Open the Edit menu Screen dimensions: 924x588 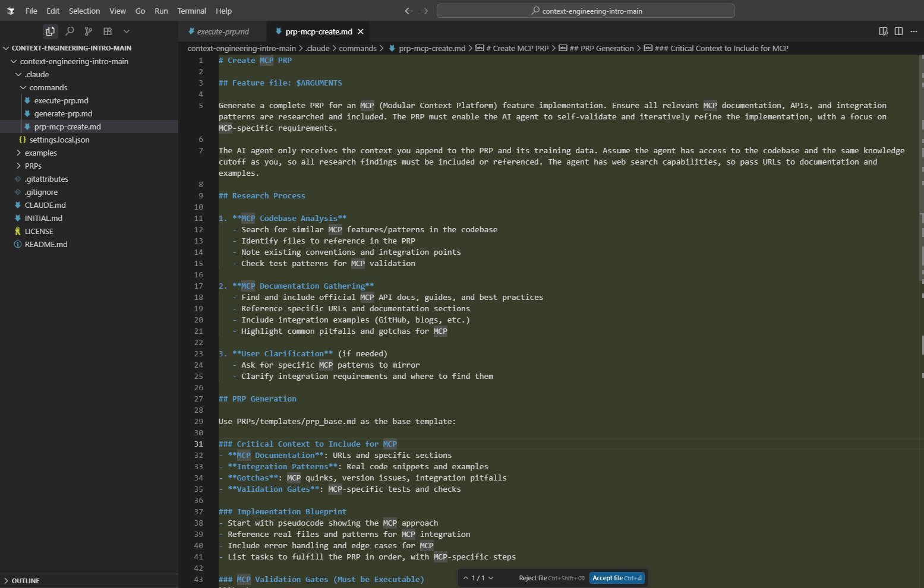tap(53, 11)
